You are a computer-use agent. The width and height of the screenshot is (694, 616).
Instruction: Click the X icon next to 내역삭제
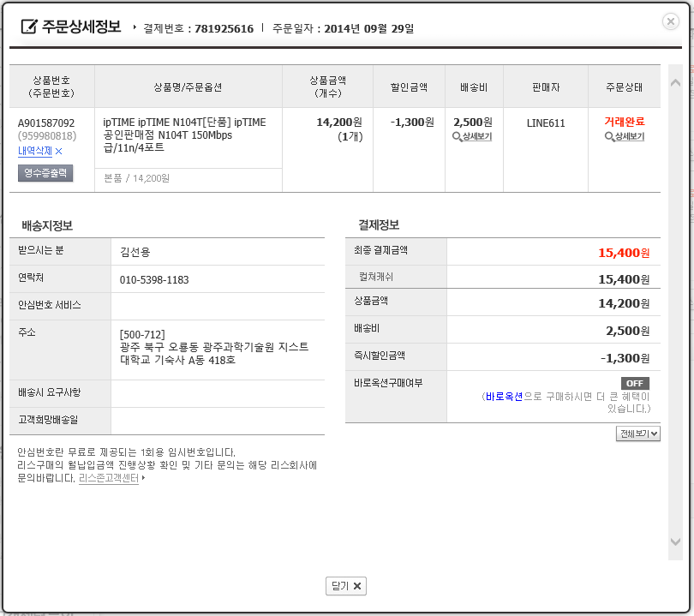[58, 152]
